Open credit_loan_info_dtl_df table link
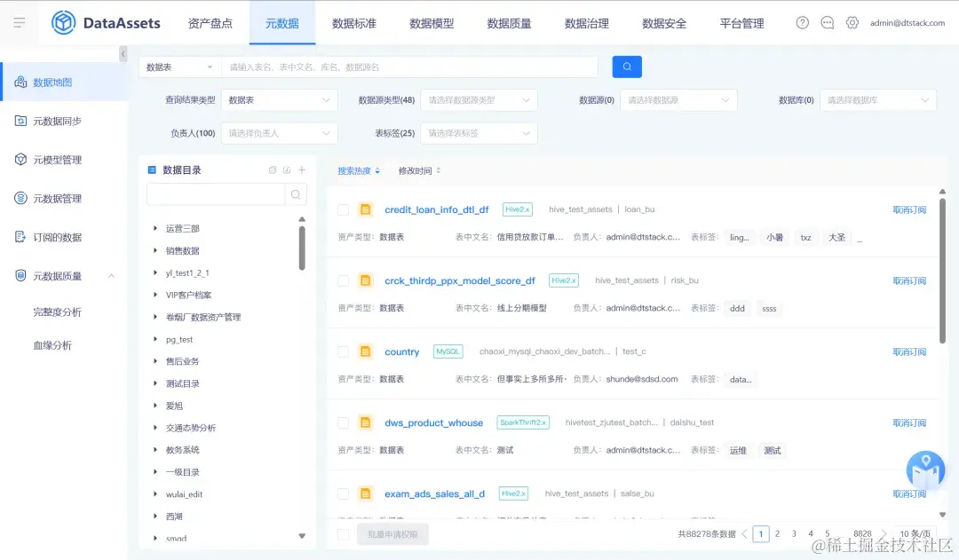The image size is (959, 560). tap(437, 209)
